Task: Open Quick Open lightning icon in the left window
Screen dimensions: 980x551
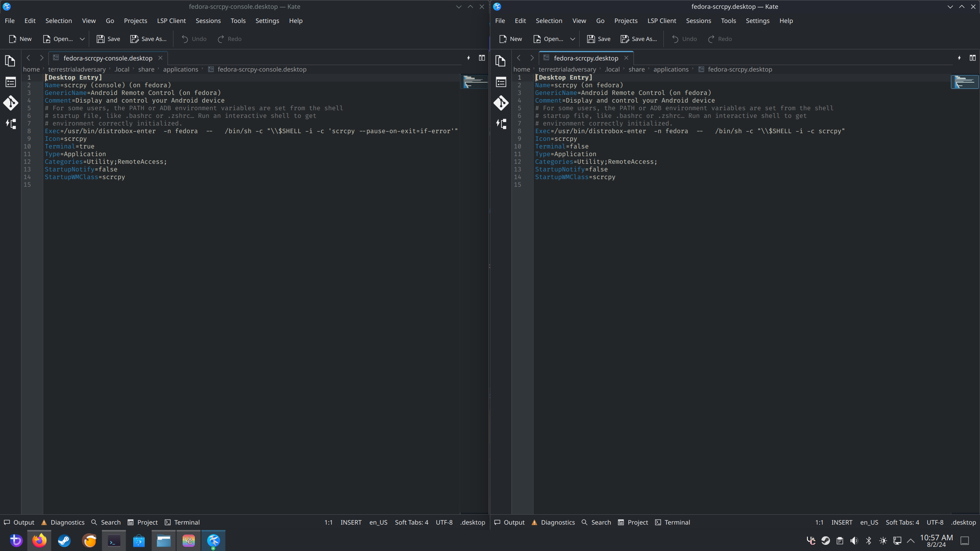Action: pyautogui.click(x=468, y=58)
